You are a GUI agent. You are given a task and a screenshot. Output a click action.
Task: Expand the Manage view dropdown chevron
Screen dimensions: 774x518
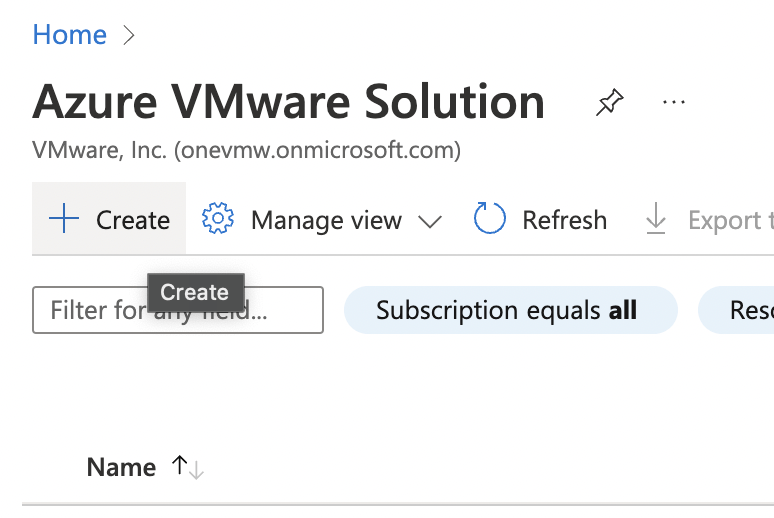(x=429, y=221)
